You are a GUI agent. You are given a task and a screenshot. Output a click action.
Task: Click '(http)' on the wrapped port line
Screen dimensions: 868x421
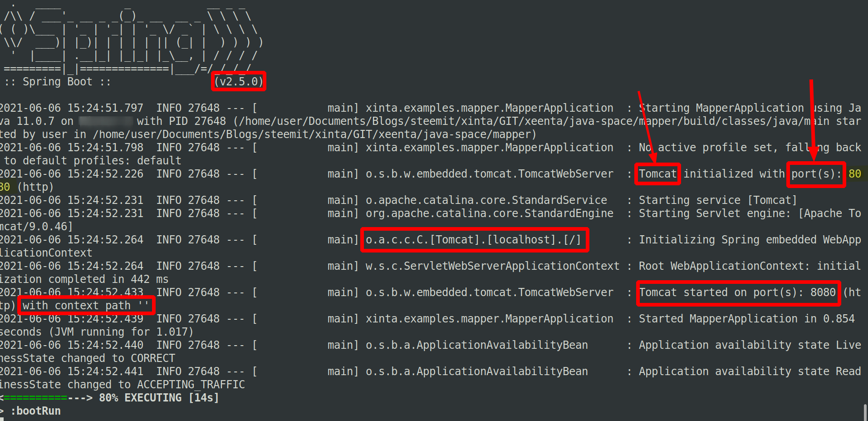tap(35, 187)
